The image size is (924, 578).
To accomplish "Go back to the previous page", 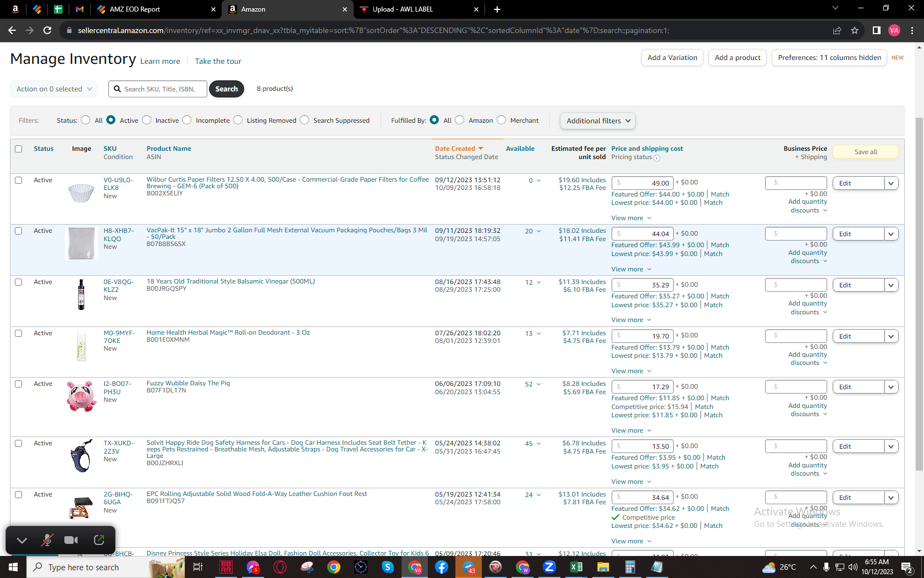I will click(x=12, y=30).
